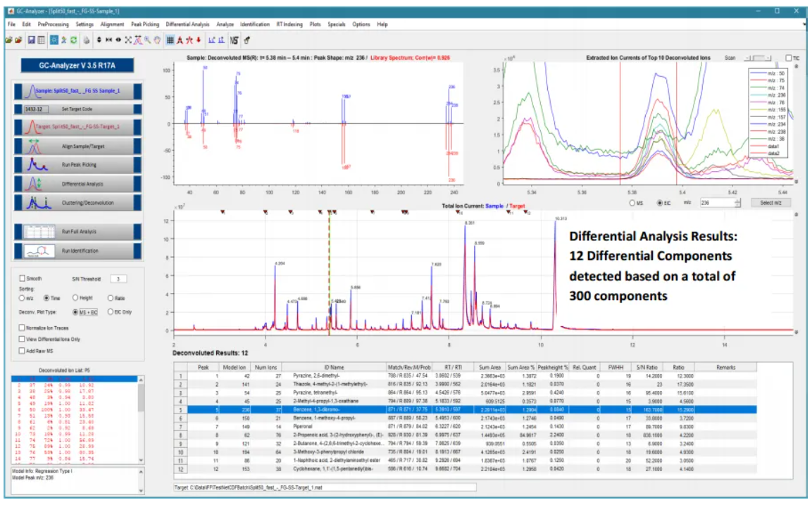Click the Run Full Analysis button
The image size is (812, 505).
(x=77, y=232)
